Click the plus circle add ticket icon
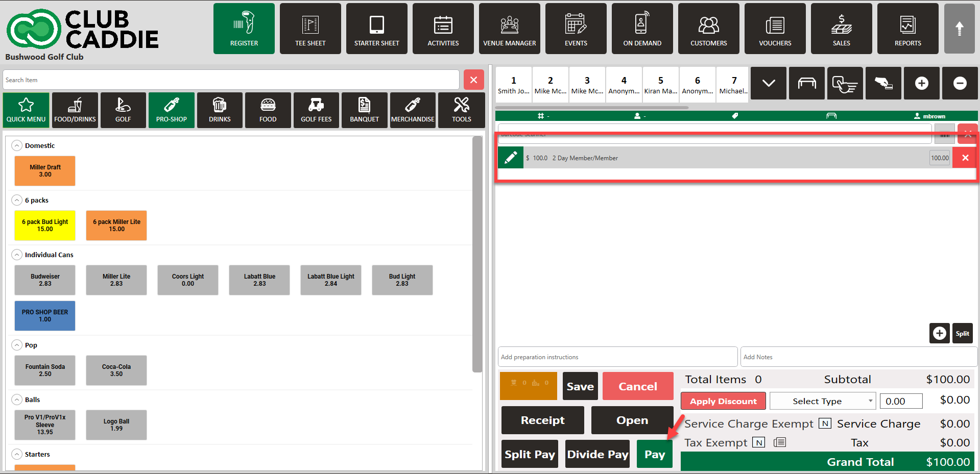Screen dimensions: 980x474 click(x=921, y=83)
